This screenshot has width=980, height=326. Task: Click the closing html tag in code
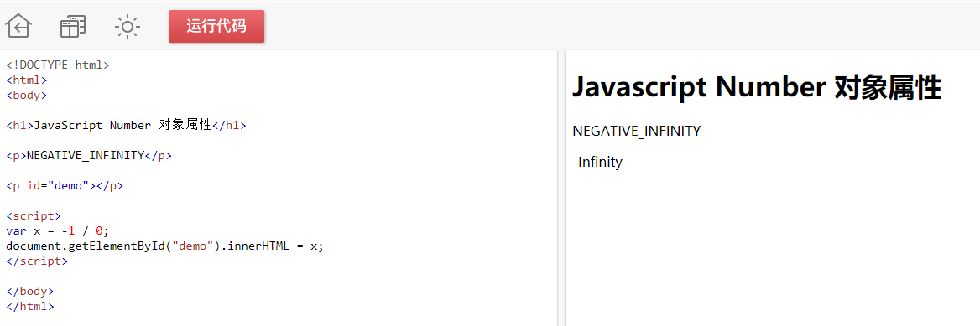tap(30, 307)
